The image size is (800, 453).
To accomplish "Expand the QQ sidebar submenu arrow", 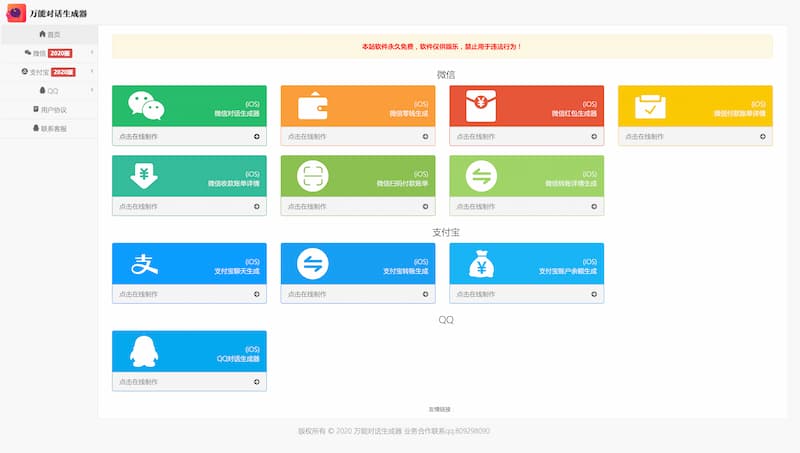I will [x=92, y=90].
